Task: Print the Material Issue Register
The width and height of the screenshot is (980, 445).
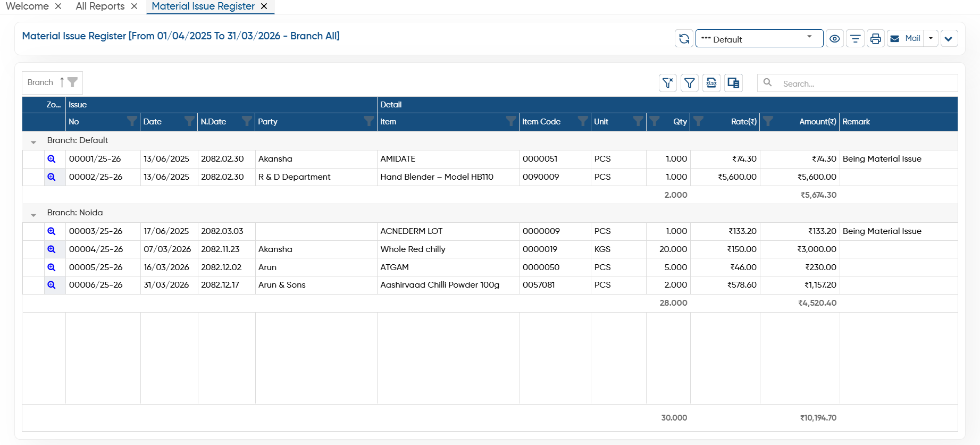Action: [x=875, y=39]
